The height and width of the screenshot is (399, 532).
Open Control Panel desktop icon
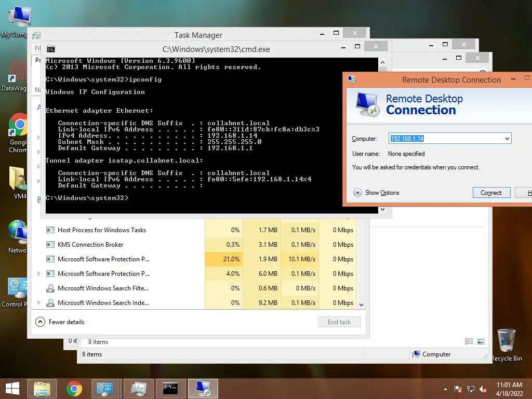(15, 291)
